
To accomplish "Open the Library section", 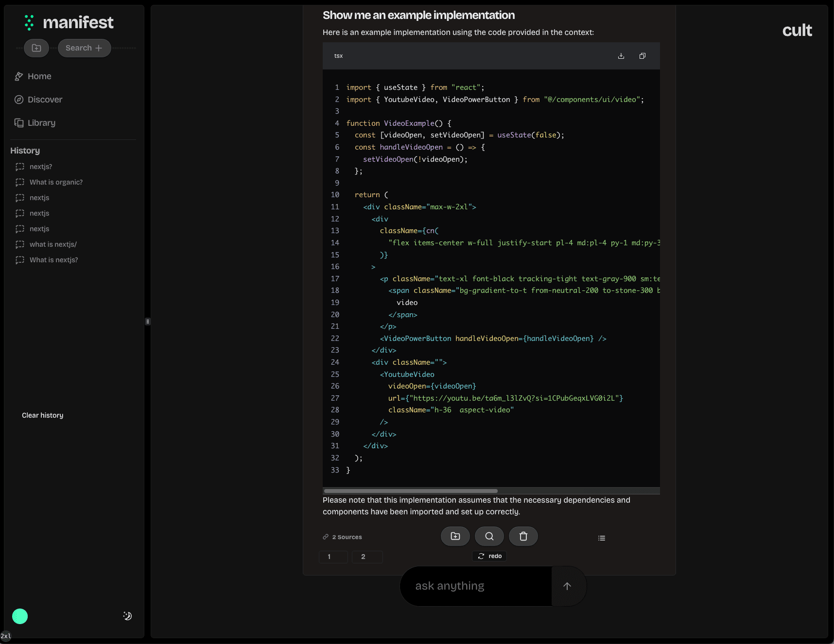I will 41,123.
